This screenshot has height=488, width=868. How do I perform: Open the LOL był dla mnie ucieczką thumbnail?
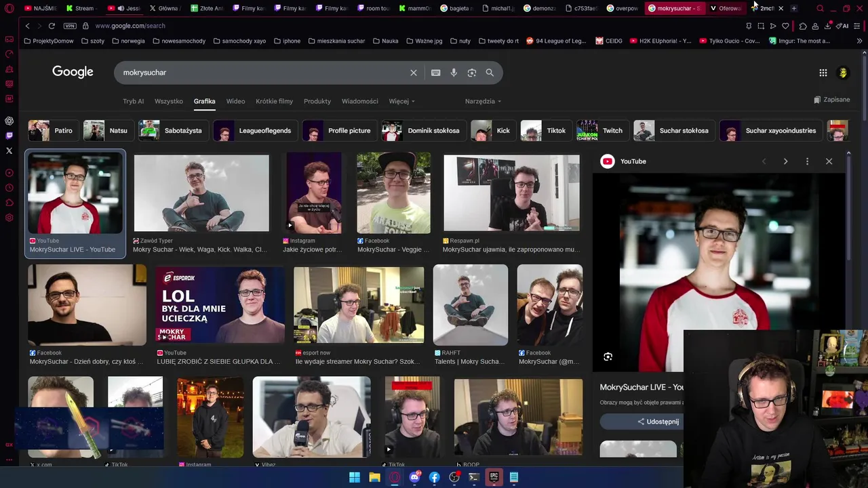point(220,305)
